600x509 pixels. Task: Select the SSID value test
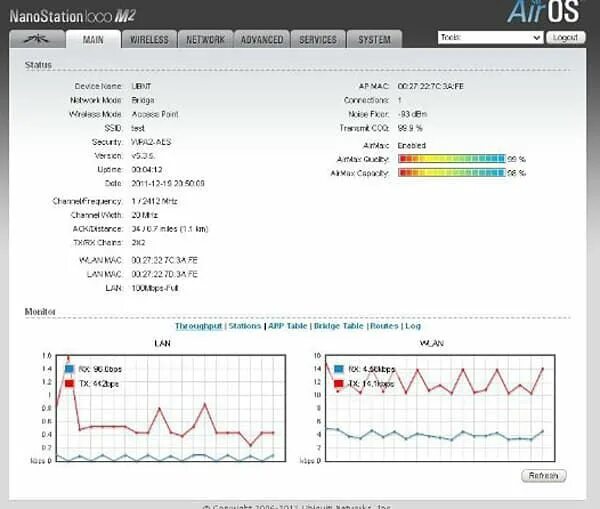tap(138, 128)
